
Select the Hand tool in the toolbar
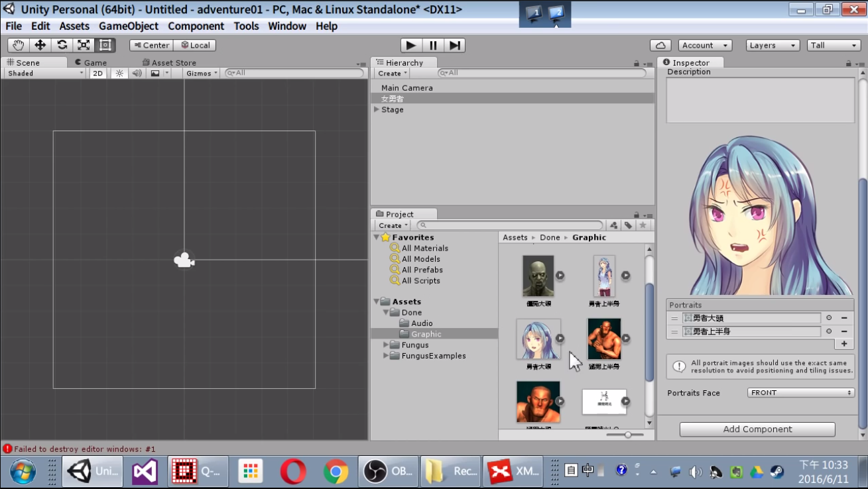(19, 45)
